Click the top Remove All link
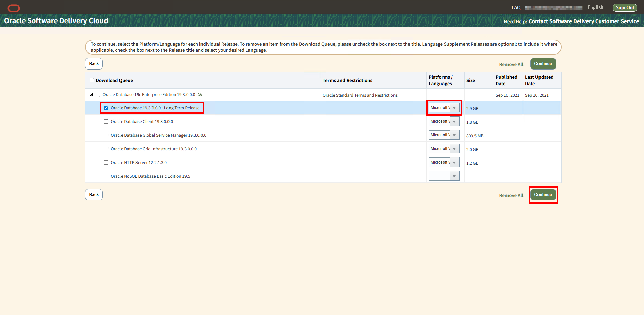Screen dimensions: 644x315 (x=511, y=64)
